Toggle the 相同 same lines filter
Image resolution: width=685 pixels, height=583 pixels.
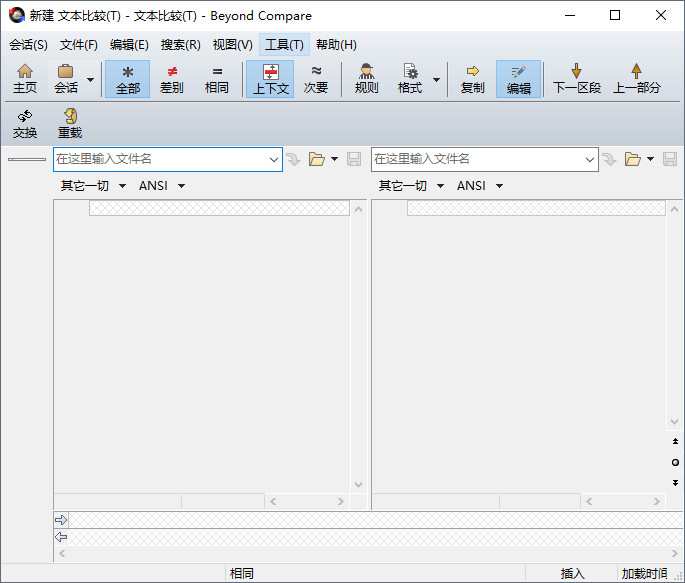[x=217, y=79]
